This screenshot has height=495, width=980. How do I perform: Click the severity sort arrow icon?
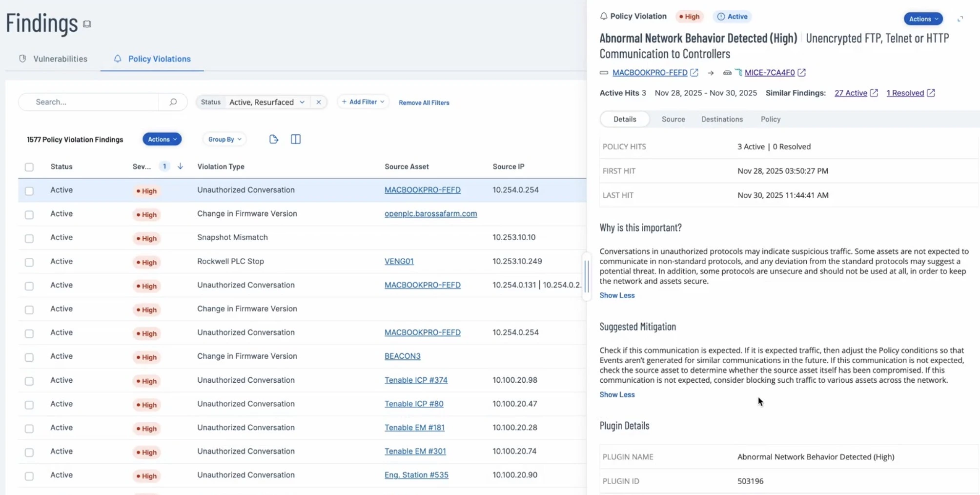coord(180,166)
